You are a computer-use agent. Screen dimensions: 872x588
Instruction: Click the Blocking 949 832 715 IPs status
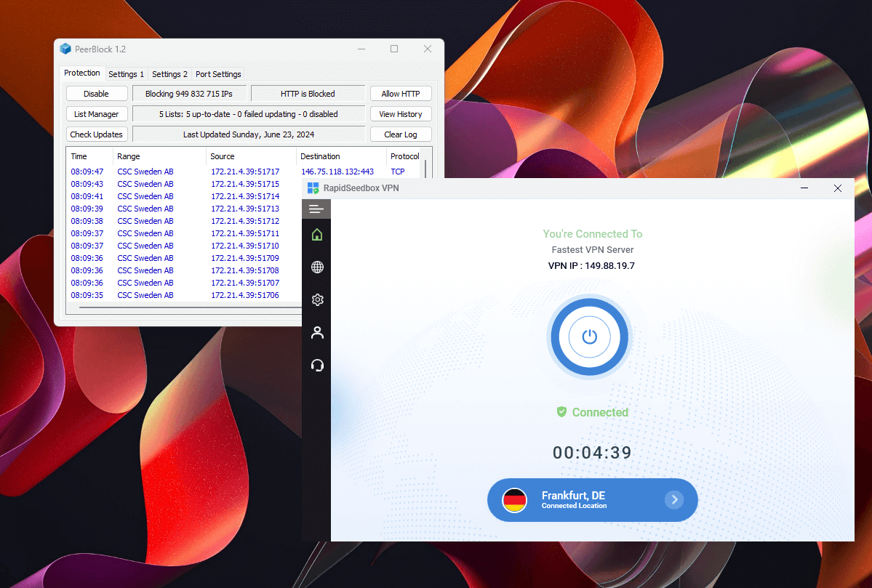[x=189, y=93]
